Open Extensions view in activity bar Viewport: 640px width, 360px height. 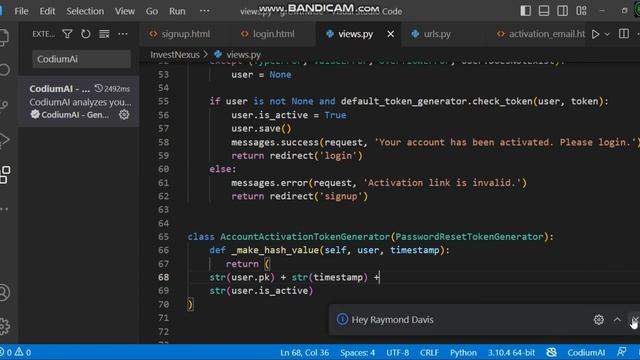[5, 175]
